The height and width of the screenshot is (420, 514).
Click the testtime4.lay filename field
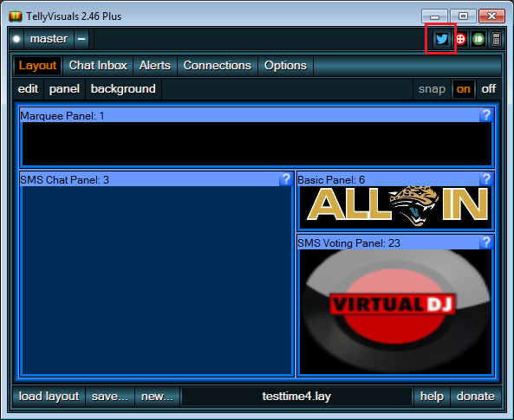[296, 397]
